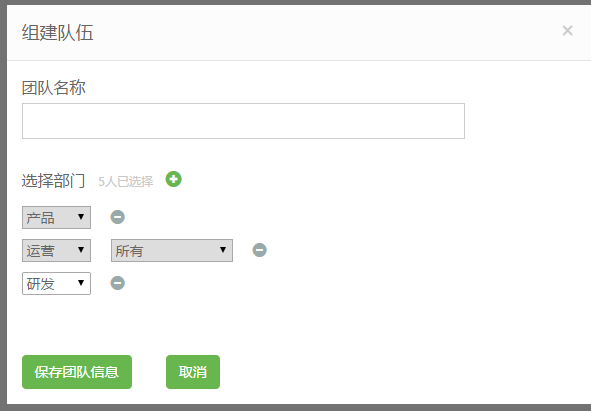The width and height of the screenshot is (591, 411).
Task: Click the arrow of the 研发 select box
Action: pyautogui.click(x=81, y=283)
